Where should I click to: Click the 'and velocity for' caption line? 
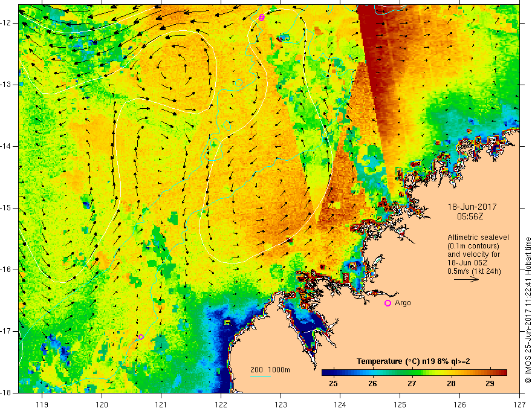[x=473, y=254]
